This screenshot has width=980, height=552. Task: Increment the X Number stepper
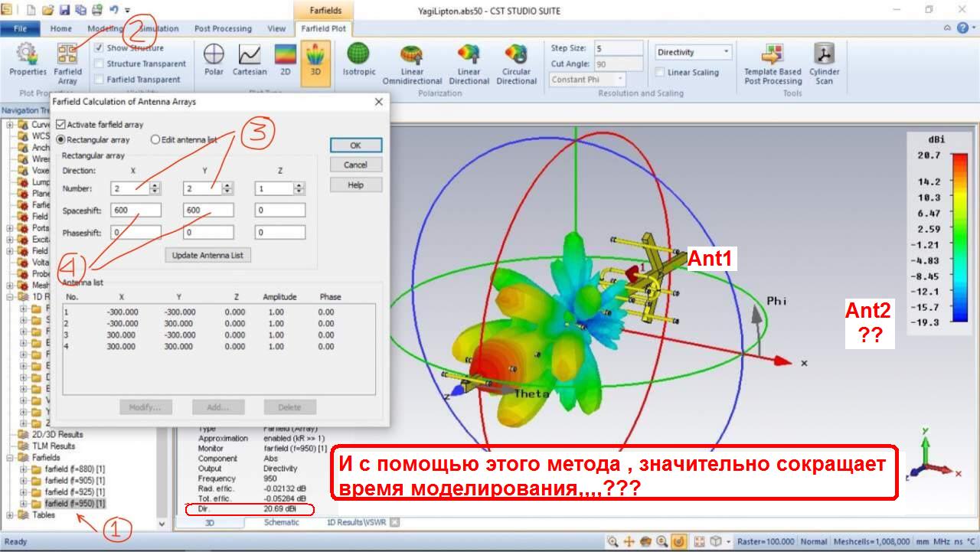coord(155,185)
